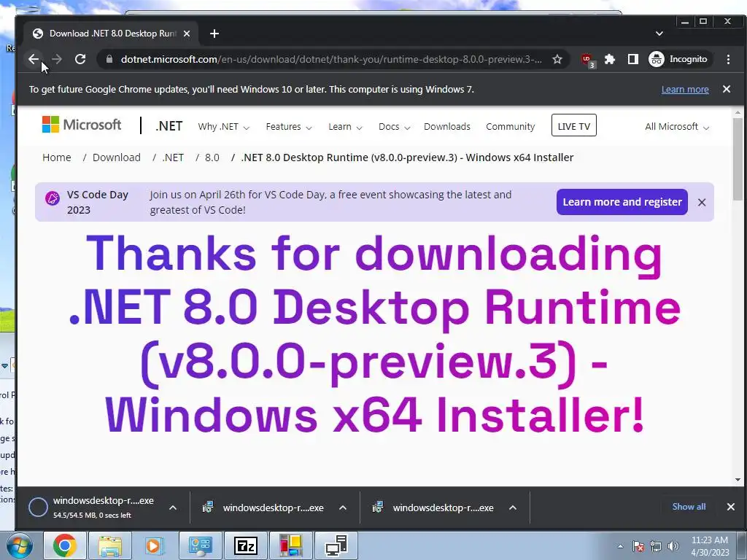This screenshot has width=747, height=560.
Task: Click the colorful blocks taskbar app
Action: click(x=291, y=545)
